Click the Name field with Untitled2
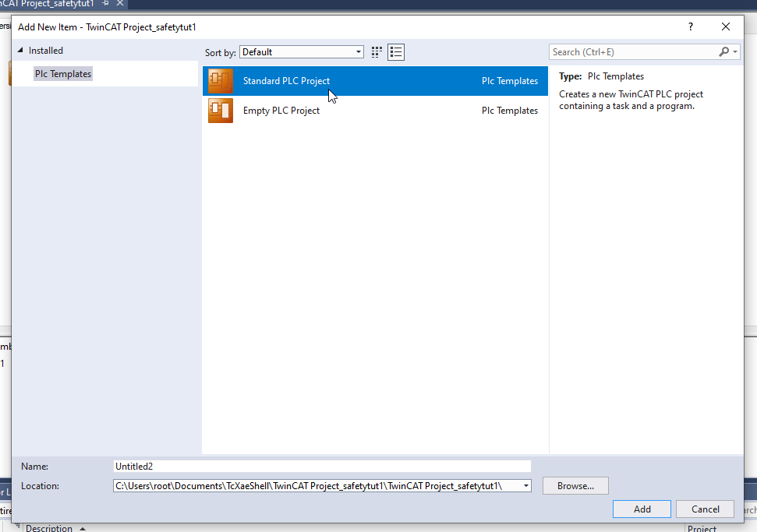The width and height of the screenshot is (757, 532). 322,467
